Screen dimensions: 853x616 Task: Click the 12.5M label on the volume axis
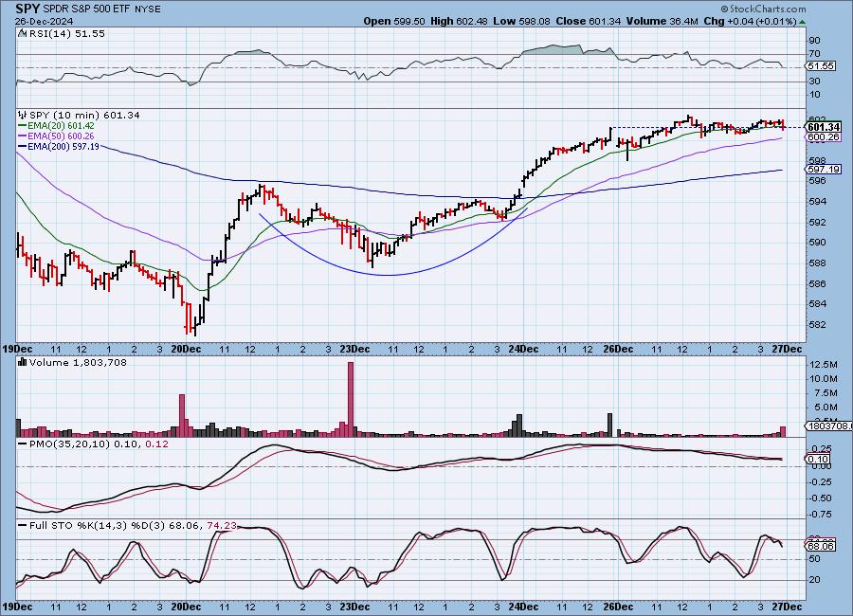click(824, 364)
